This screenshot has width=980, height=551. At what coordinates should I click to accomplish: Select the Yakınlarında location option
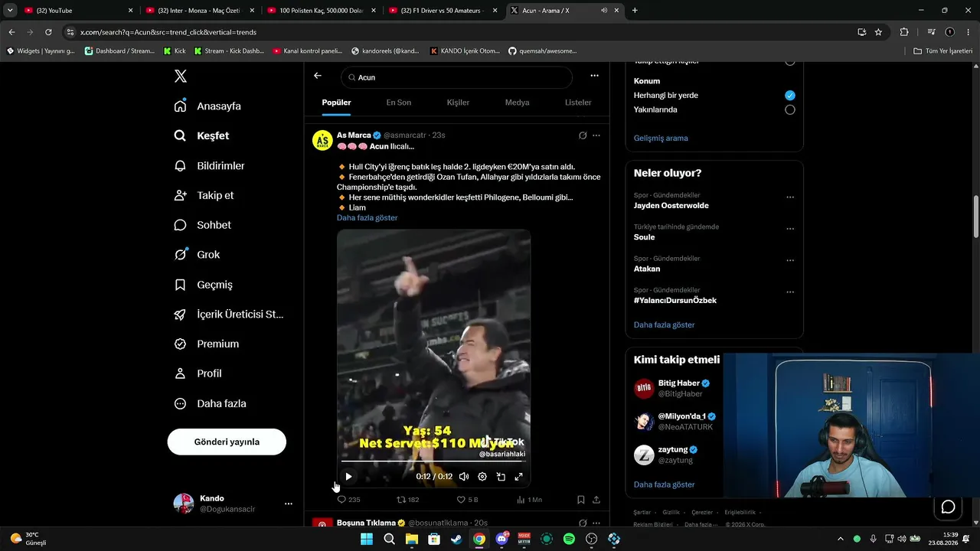click(x=789, y=109)
